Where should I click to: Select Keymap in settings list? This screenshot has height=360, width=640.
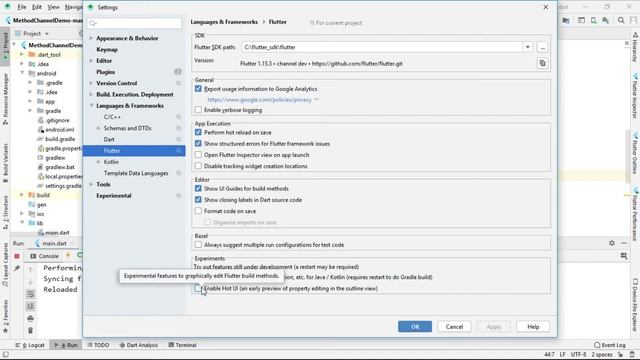[x=107, y=49]
